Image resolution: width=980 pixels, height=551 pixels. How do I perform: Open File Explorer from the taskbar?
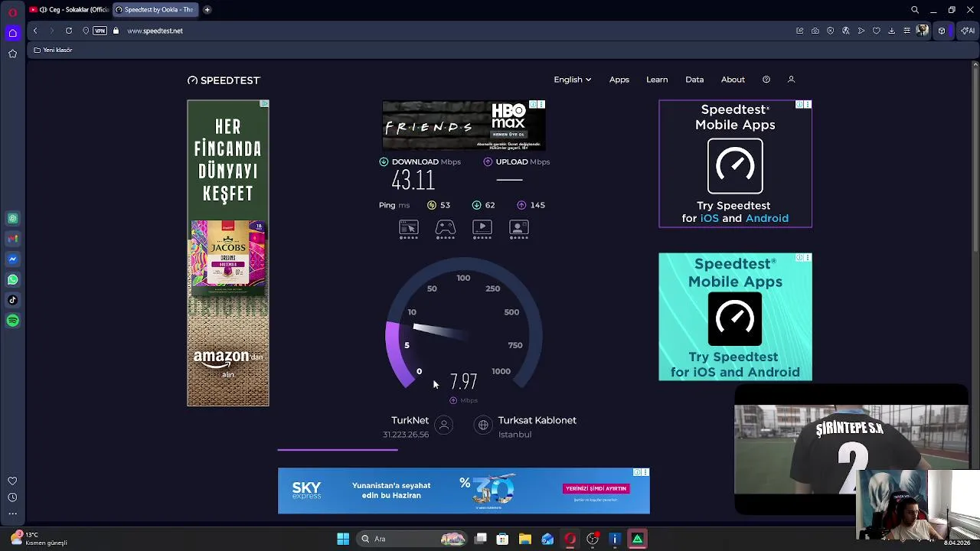pyautogui.click(x=525, y=539)
